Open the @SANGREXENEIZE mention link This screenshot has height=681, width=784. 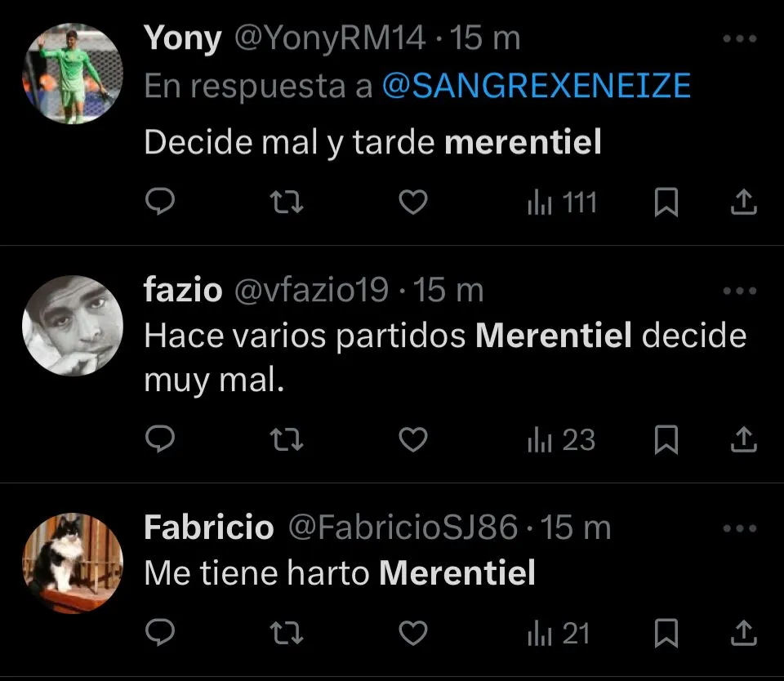click(x=537, y=87)
